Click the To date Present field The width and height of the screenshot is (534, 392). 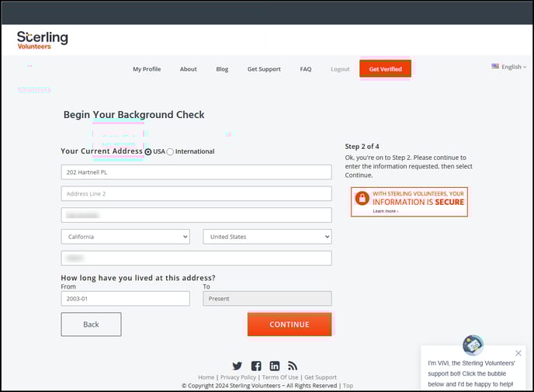[x=267, y=299]
